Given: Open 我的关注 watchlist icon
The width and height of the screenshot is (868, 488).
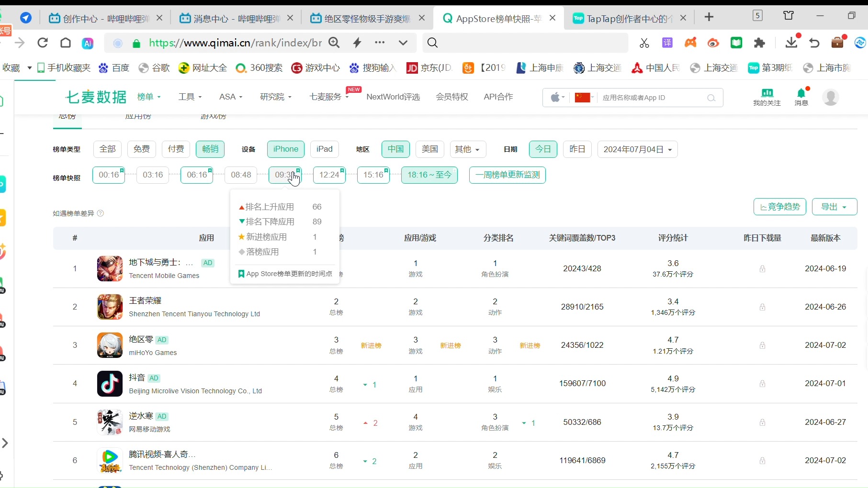Looking at the screenshot, I should (x=767, y=97).
